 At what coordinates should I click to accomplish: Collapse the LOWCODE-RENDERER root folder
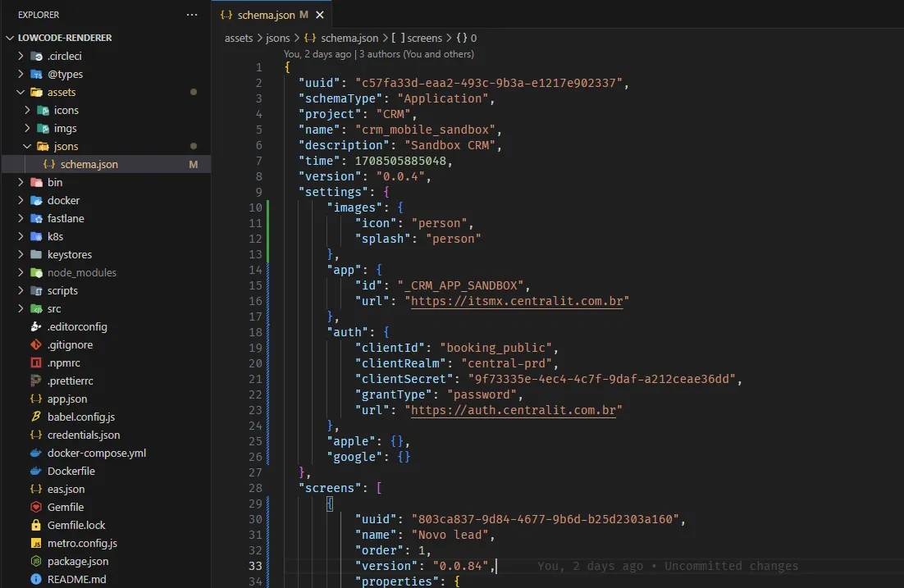pyautogui.click(x=10, y=38)
